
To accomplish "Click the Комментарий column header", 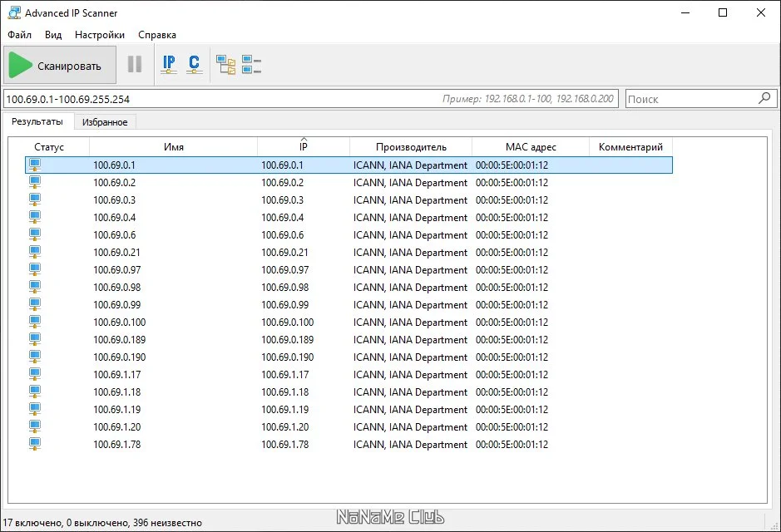I will [x=630, y=147].
